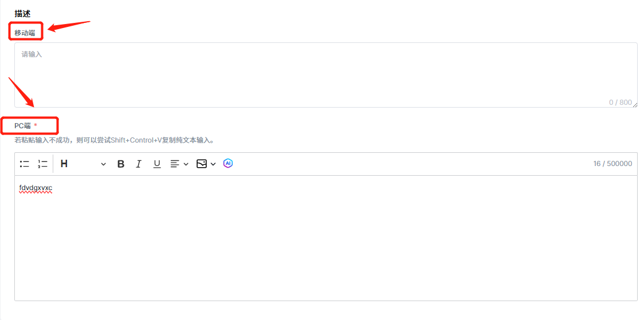Click the text "fdvdgxvxc" in the editor

(x=36, y=188)
